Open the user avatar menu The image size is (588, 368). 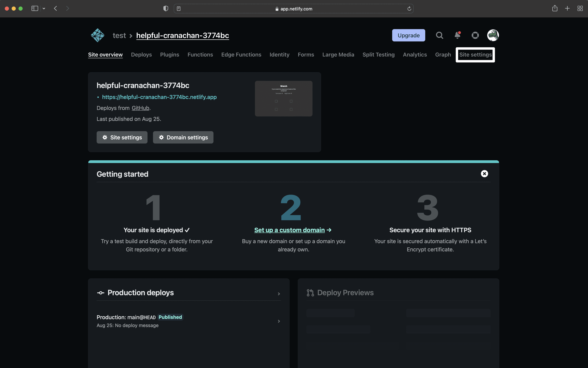pos(493,35)
